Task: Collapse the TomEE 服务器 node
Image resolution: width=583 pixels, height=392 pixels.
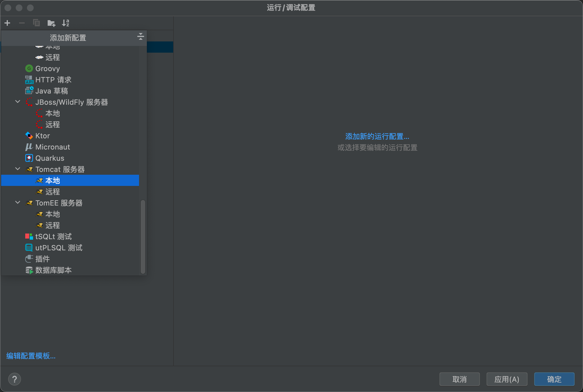Action: click(x=18, y=202)
